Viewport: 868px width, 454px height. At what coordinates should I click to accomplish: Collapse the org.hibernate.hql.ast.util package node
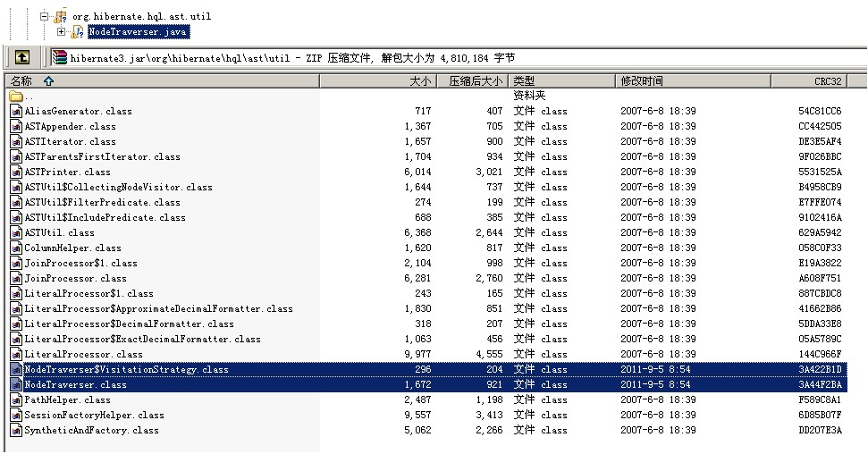[45, 17]
